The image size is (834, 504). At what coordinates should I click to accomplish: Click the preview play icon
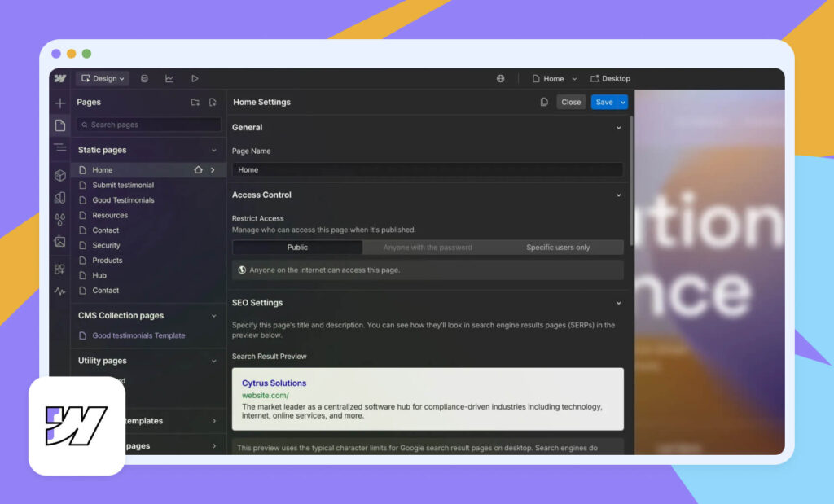(x=195, y=79)
